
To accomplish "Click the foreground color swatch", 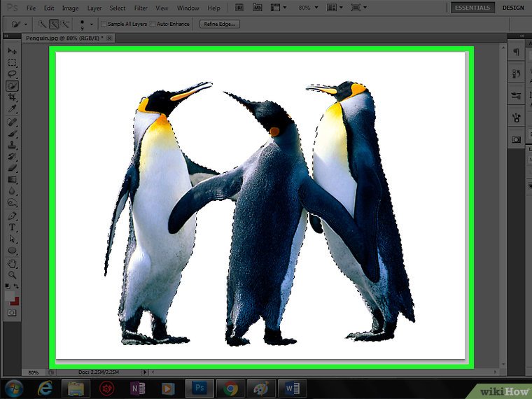I will 9,296.
